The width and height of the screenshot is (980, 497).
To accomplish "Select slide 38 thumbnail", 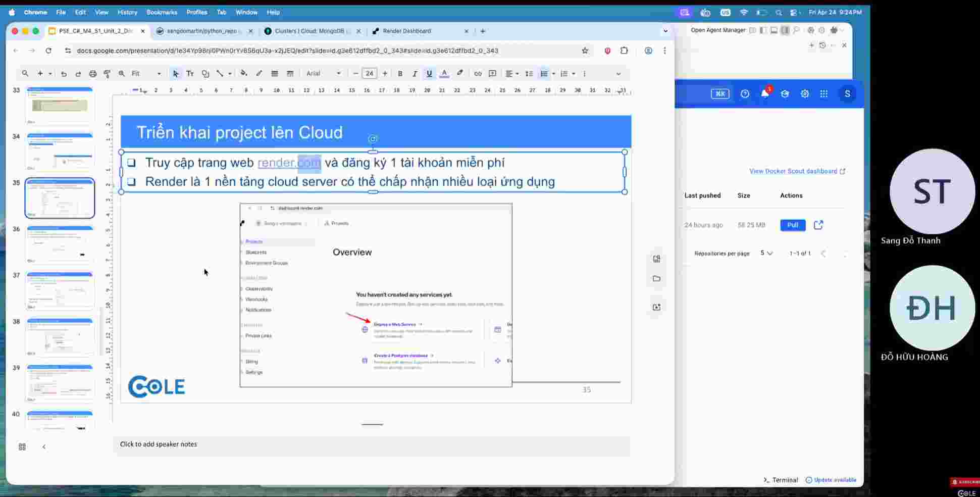I will click(x=60, y=337).
